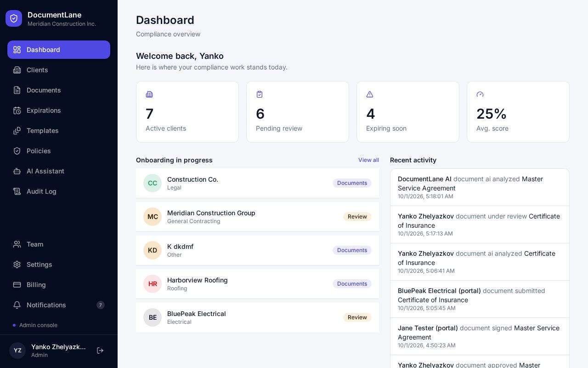Viewport: 588px width, 368px height.
Task: Click the notifications count badge showing 7
Action: [101, 305]
